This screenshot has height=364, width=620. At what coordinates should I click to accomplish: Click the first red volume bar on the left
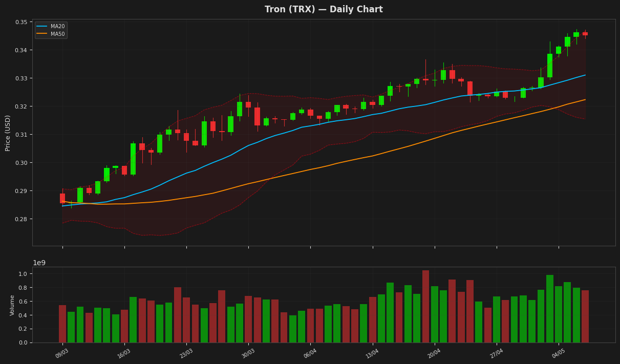62,324
